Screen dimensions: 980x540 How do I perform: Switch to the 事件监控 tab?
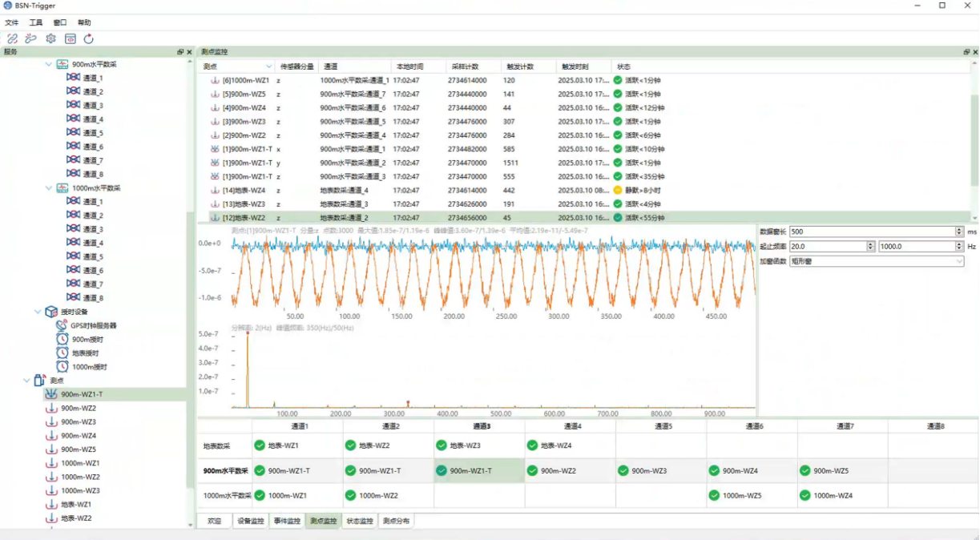[286, 521]
